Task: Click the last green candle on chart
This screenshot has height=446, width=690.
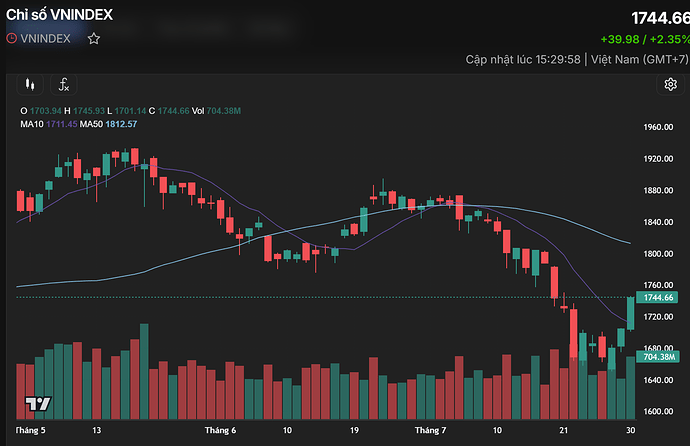Action: (630, 314)
